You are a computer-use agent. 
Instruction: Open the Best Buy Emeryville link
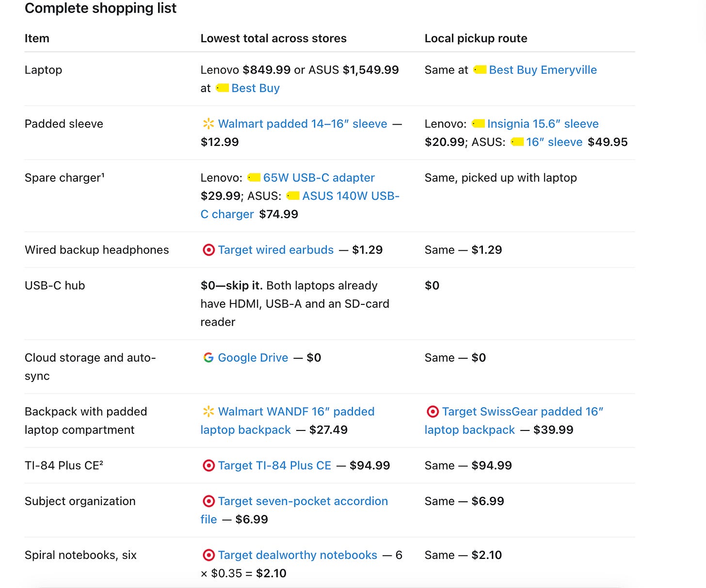tap(543, 70)
